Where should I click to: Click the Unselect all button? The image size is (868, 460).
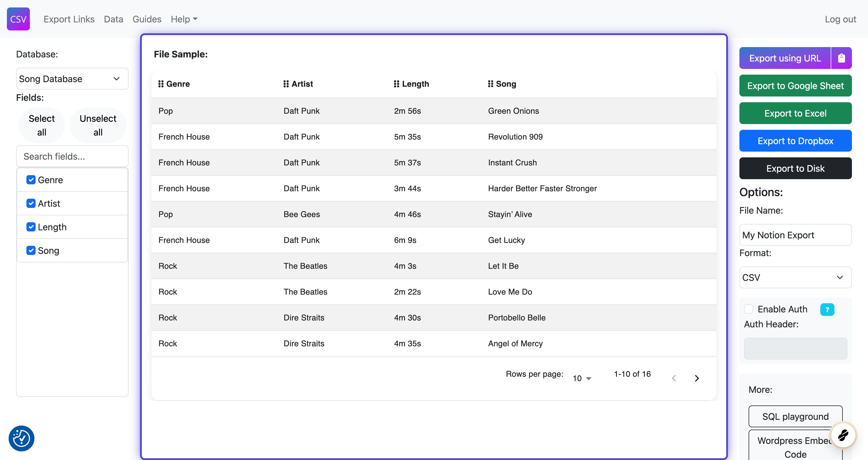(98, 125)
